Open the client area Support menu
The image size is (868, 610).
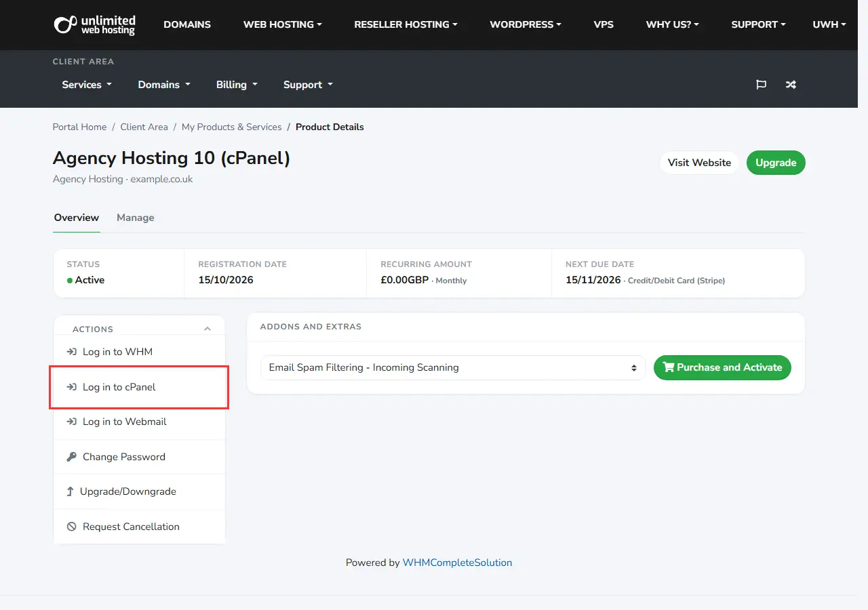308,85
